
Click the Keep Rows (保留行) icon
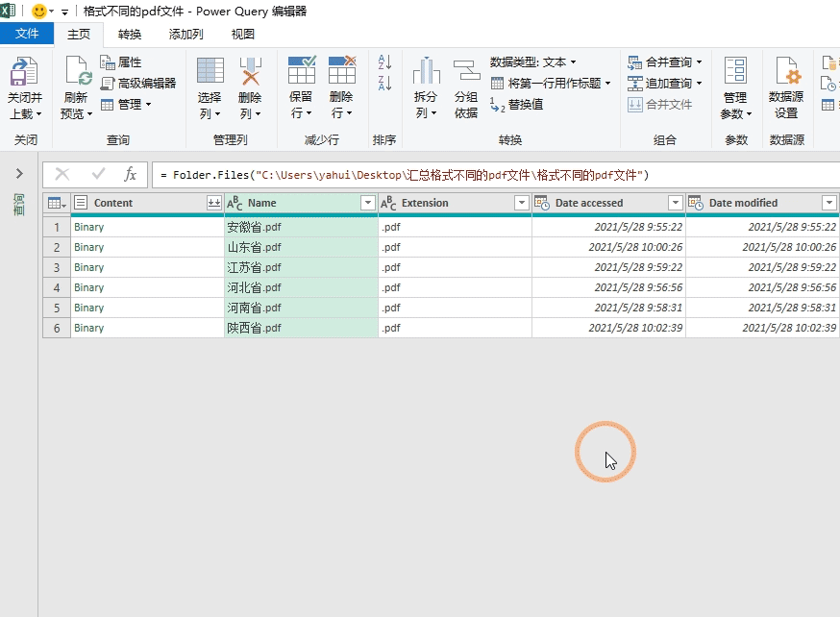302,70
